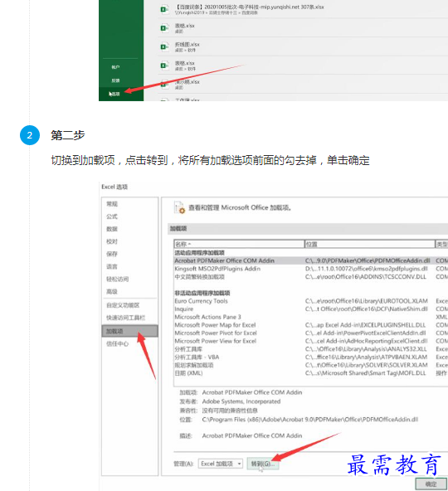Screen dimensions: 448x491
Task: Click TCSCCONV.DLL location cell
Action: point(366,277)
